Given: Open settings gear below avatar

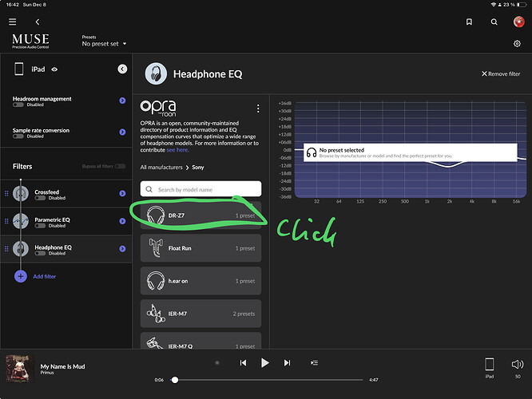Looking at the screenshot, I should (x=517, y=43).
